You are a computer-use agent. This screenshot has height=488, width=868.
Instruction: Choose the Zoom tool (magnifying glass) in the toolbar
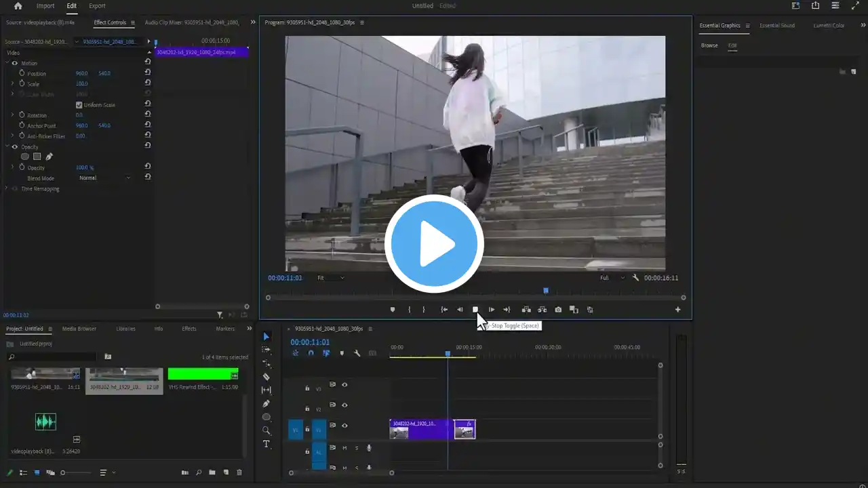point(266,430)
